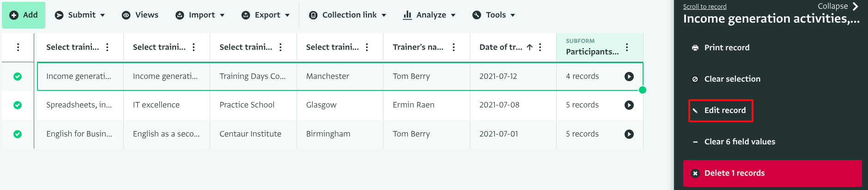Click Print record in side panel
This screenshot has width=868, height=190.
coord(726,47)
